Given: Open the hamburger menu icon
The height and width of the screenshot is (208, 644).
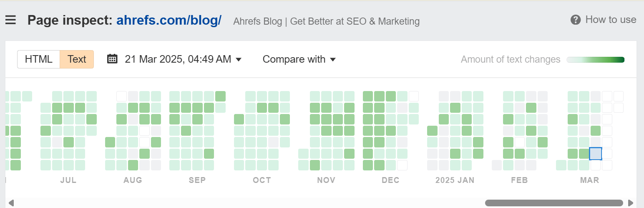Looking at the screenshot, I should click(x=10, y=20).
